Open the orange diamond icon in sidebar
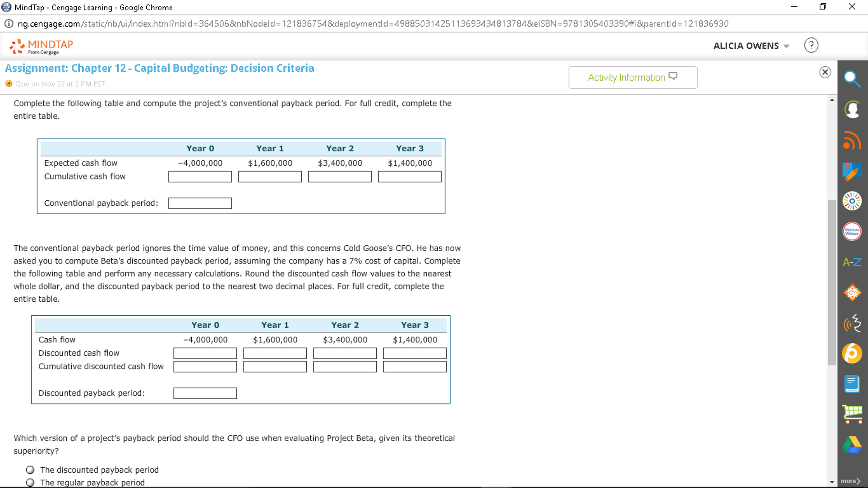 click(852, 293)
